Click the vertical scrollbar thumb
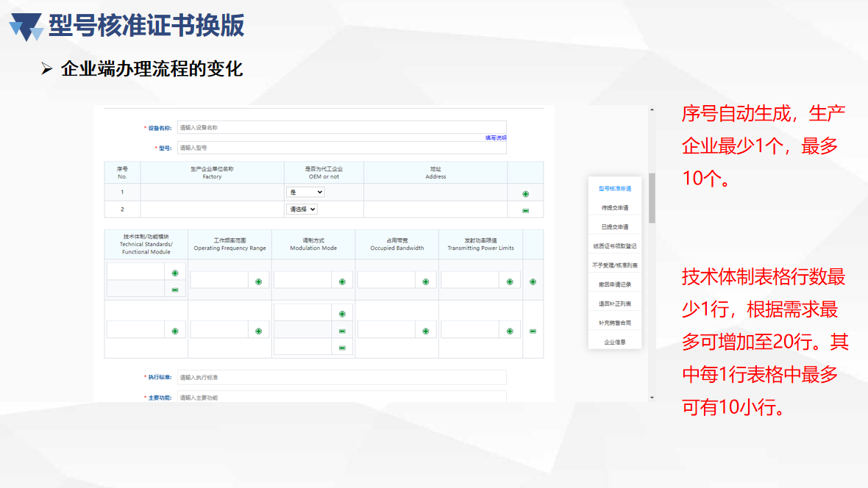Image resolution: width=868 pixels, height=488 pixels. [x=652, y=198]
